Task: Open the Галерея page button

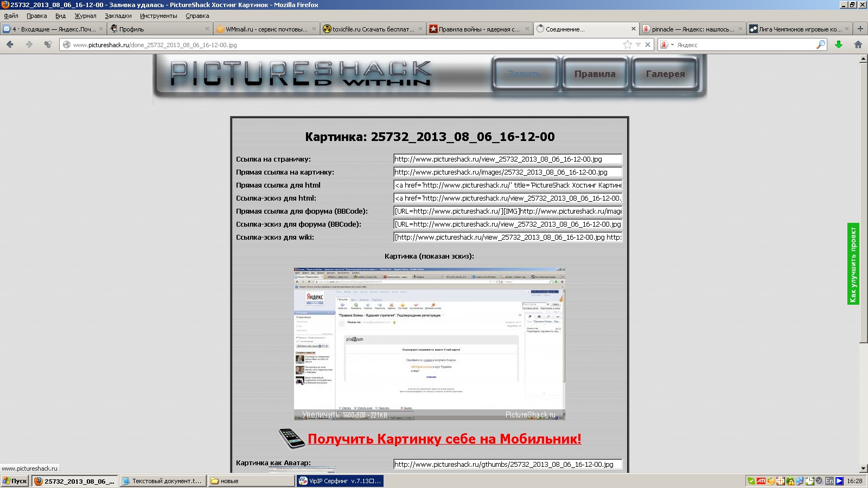Action: point(665,74)
